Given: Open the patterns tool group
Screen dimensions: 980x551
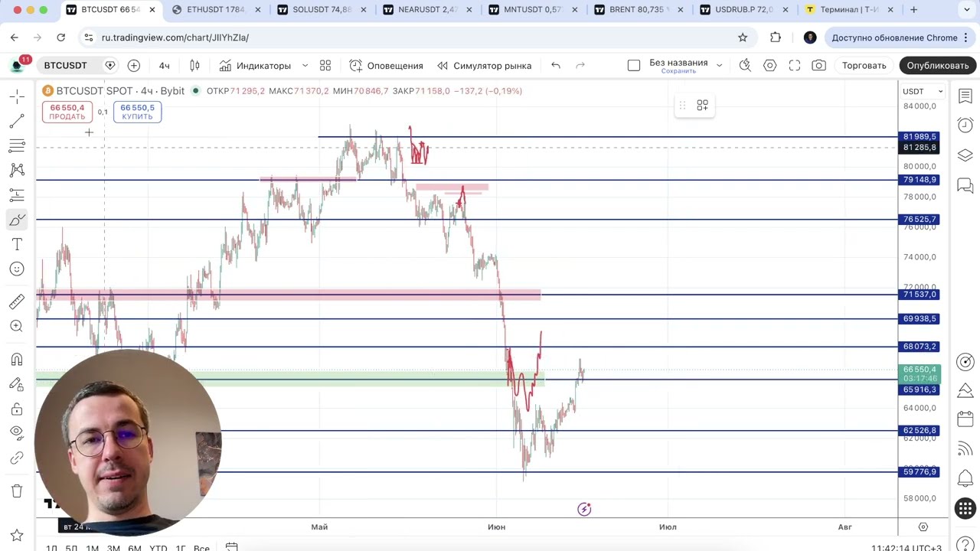Looking at the screenshot, I should 17,170.
